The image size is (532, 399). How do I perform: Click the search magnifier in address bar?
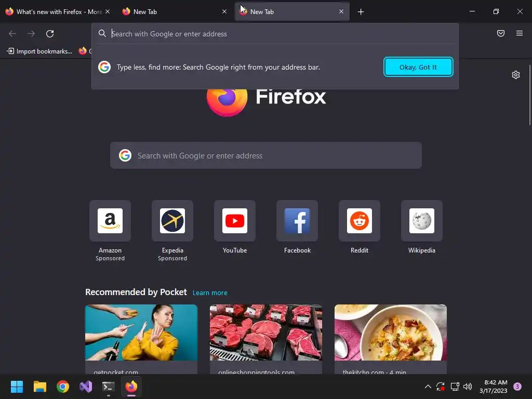(102, 33)
